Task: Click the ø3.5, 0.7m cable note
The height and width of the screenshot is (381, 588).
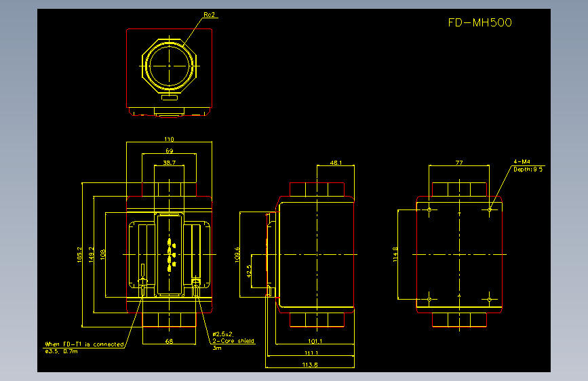Action: (x=61, y=351)
